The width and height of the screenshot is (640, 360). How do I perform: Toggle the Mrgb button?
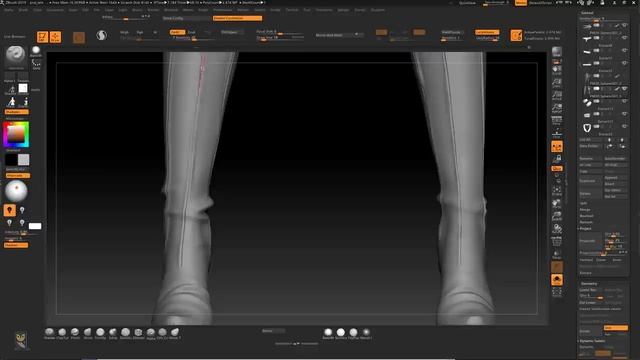tap(125, 32)
